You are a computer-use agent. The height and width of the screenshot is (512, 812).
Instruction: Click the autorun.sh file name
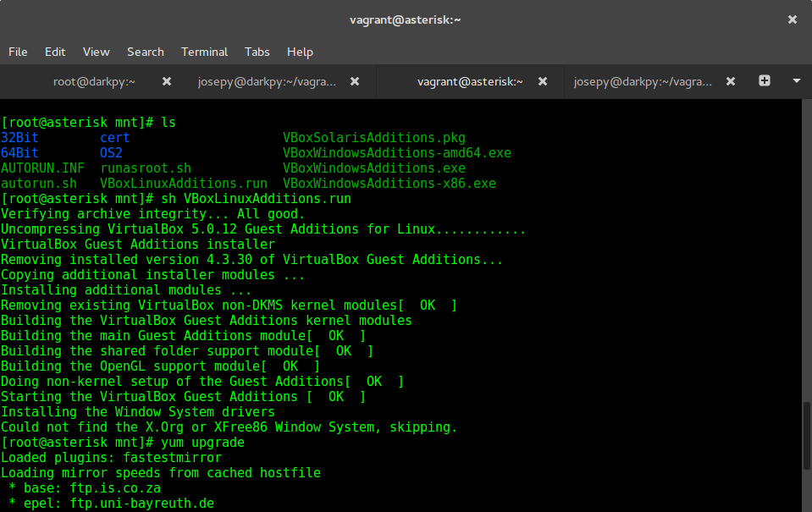pos(39,184)
